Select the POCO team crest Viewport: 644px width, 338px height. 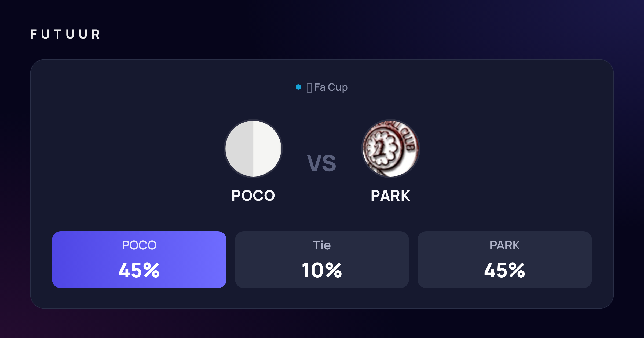[x=253, y=149]
